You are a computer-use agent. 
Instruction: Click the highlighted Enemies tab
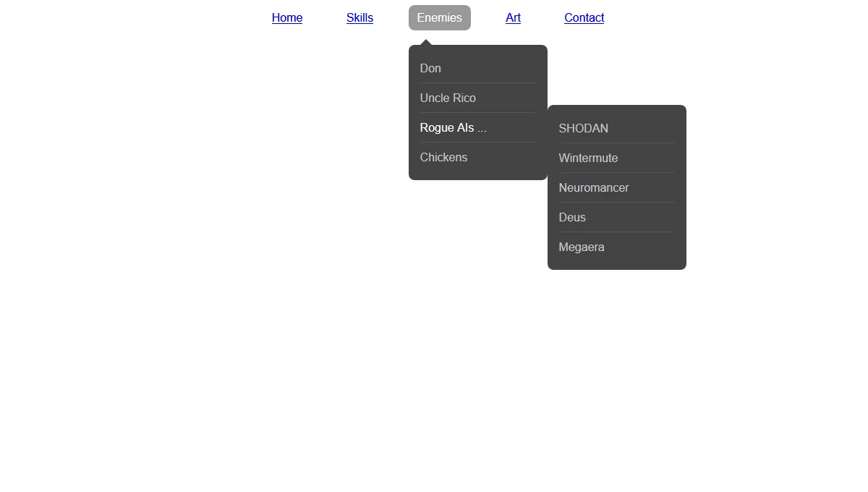coord(439,17)
